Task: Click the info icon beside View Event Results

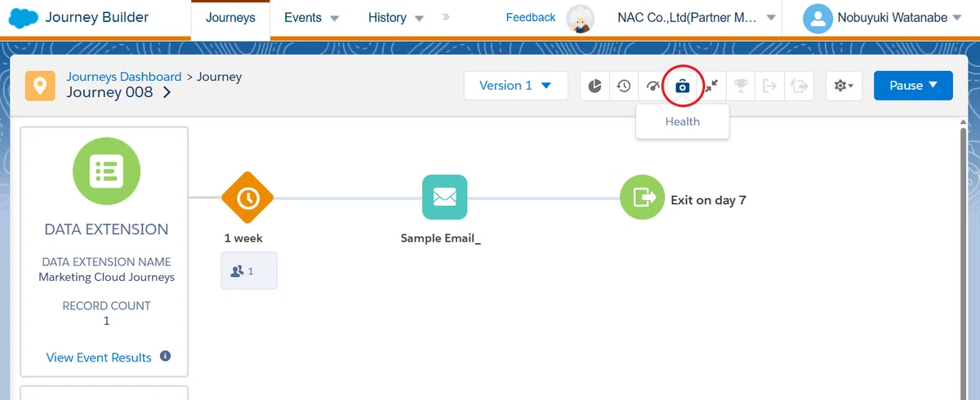Action: [165, 357]
